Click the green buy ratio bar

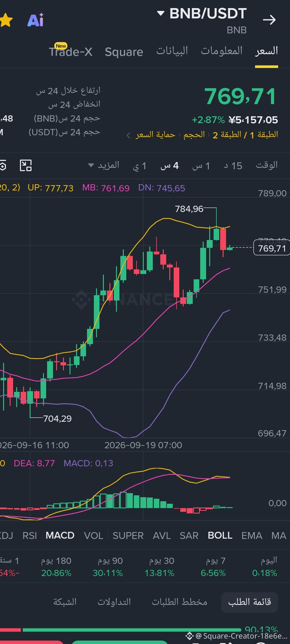click(x=132, y=630)
